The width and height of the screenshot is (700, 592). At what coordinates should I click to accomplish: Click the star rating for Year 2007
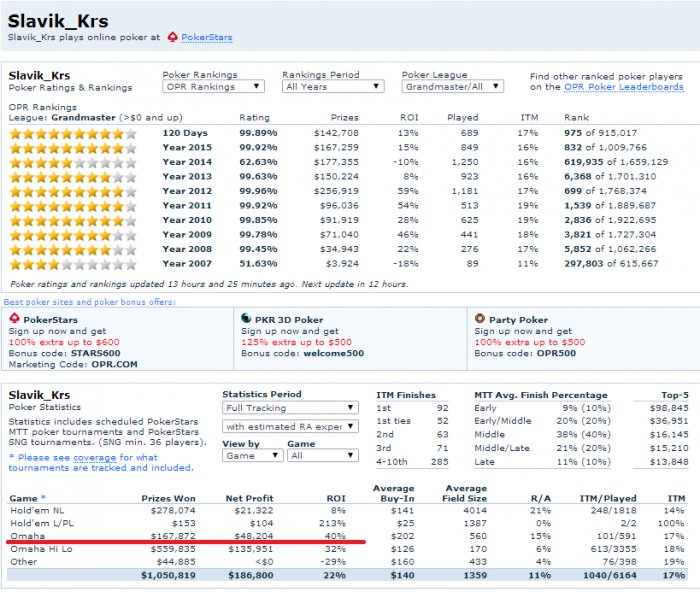[x=73, y=264]
